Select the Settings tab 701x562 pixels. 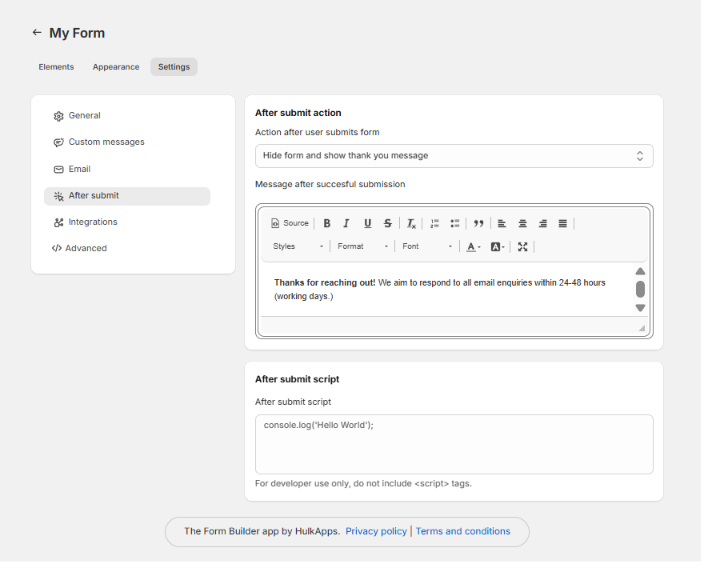pyautogui.click(x=174, y=67)
